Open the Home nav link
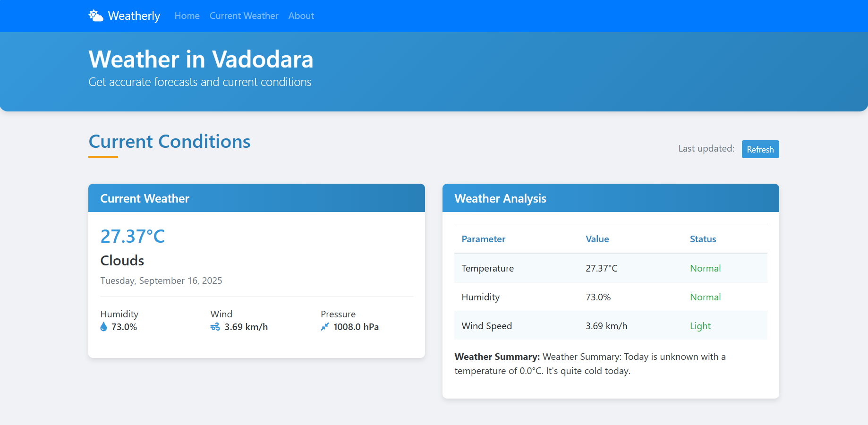Image resolution: width=868 pixels, height=425 pixels. pos(187,16)
